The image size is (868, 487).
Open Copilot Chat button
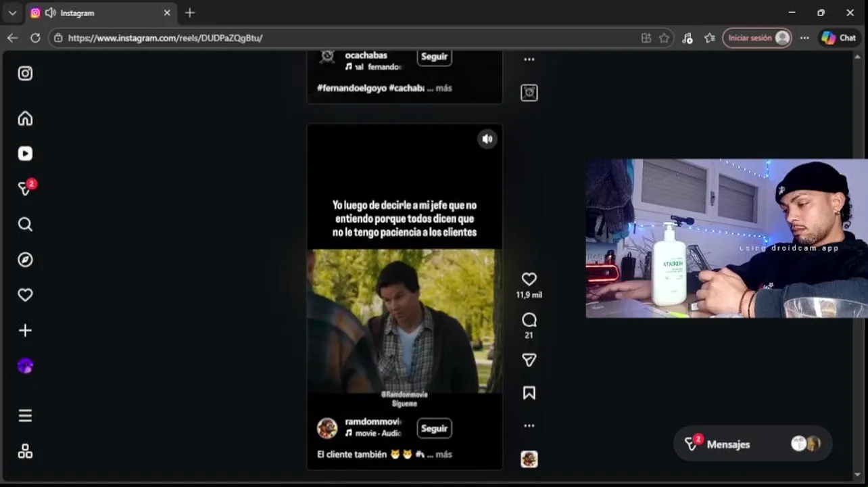[x=839, y=38]
